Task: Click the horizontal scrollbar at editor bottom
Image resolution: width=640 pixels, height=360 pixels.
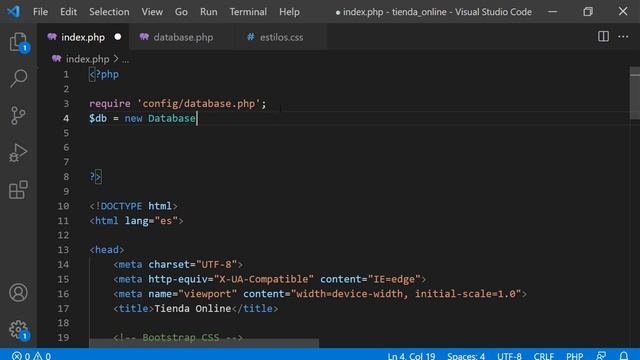Action: click(x=204, y=343)
